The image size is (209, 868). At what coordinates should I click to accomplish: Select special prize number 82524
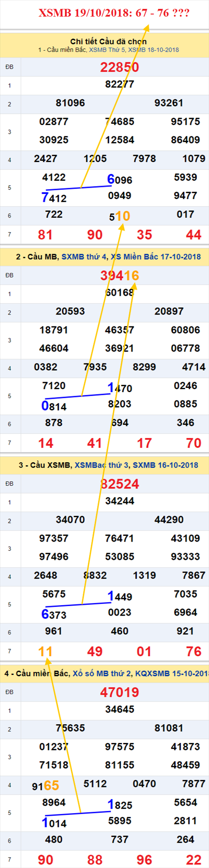[x=120, y=484]
